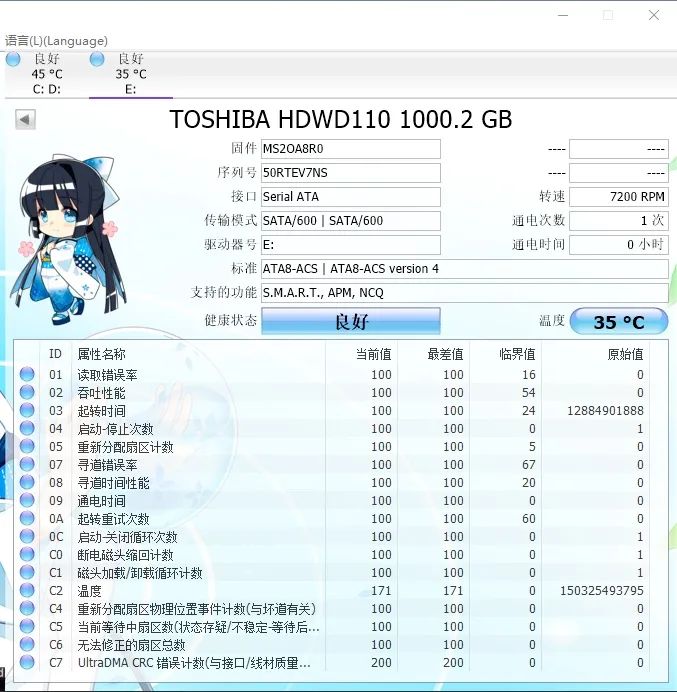Click the blue status orb above E:
The height and width of the screenshot is (692, 677).
click(97, 59)
